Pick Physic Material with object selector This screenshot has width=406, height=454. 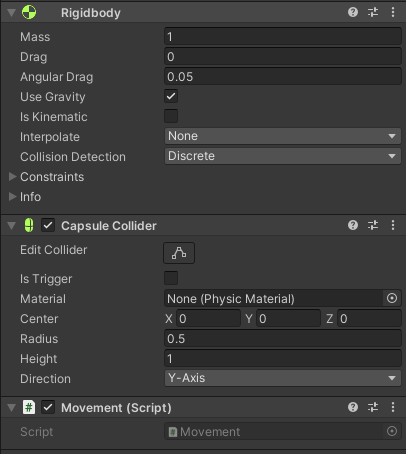click(x=392, y=298)
